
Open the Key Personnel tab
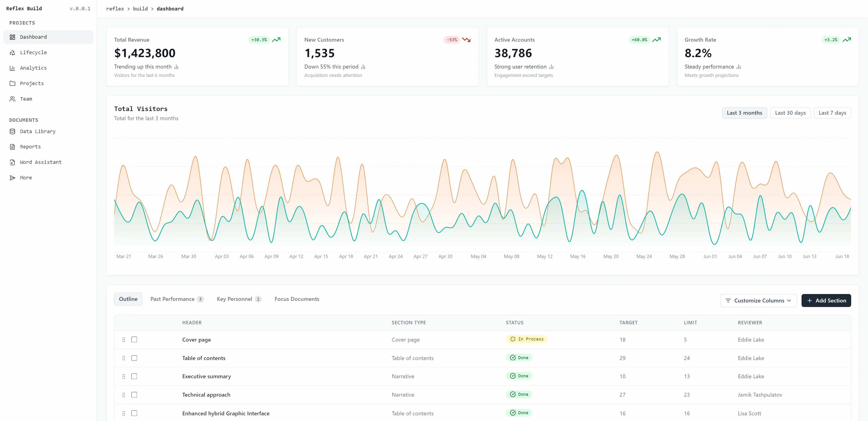point(239,299)
